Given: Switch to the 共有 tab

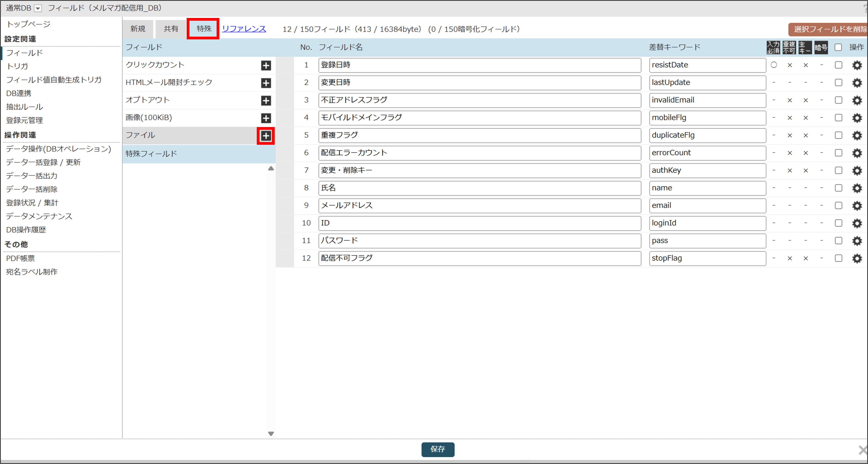Looking at the screenshot, I should click(171, 29).
